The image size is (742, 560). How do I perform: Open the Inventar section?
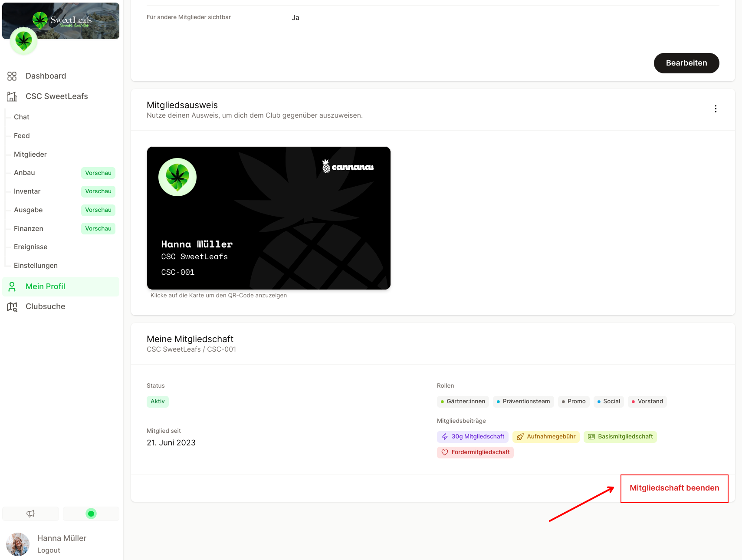[x=27, y=191]
